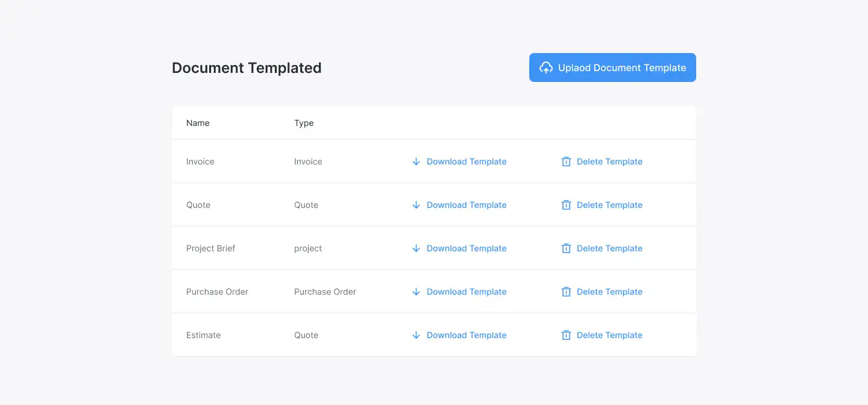Click Download Template link for Purchase Order

(467, 292)
